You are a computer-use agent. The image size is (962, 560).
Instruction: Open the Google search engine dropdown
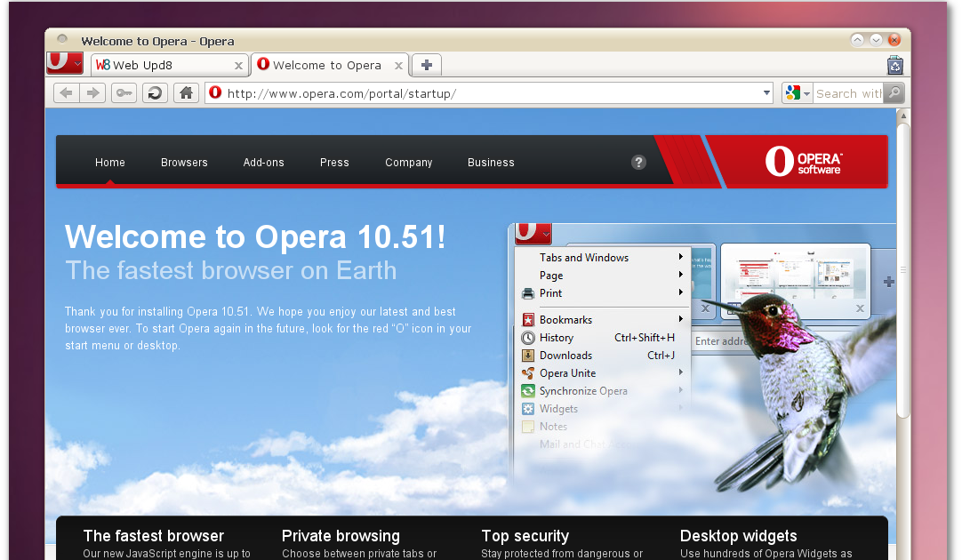(796, 92)
